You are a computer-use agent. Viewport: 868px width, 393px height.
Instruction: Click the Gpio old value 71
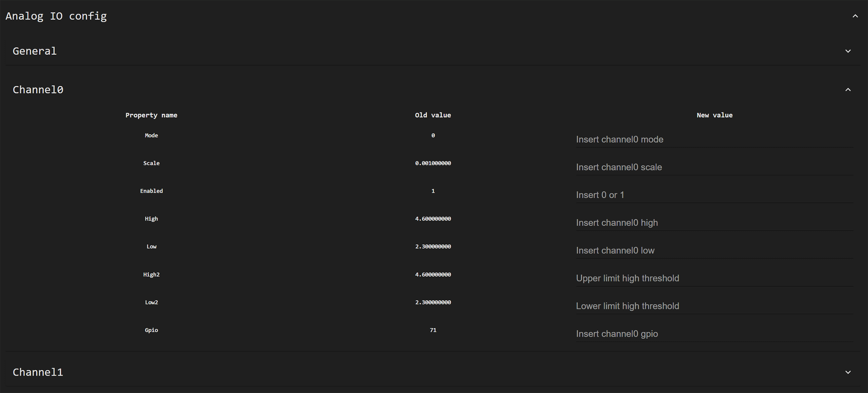point(433,330)
